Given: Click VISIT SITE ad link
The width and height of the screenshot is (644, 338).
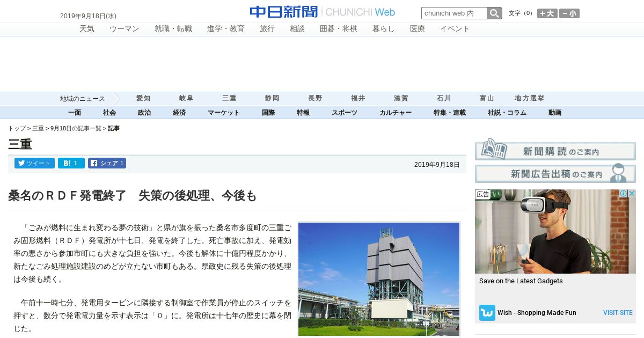Looking at the screenshot, I should tap(618, 313).
